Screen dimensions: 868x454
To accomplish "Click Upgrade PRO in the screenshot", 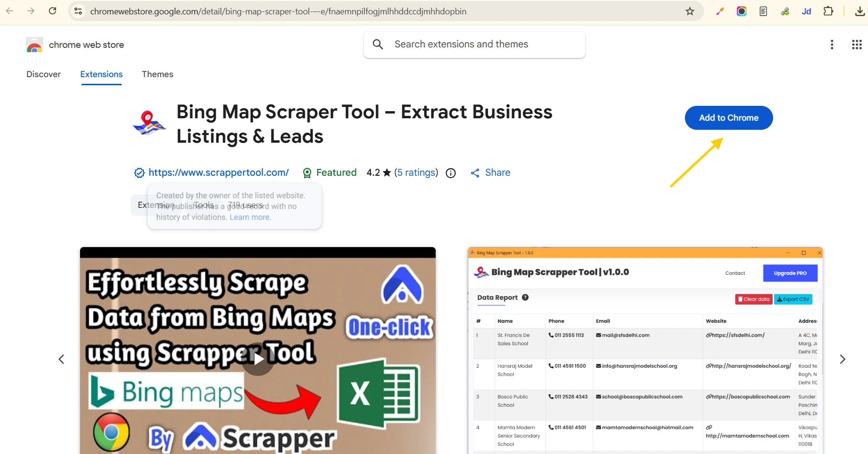I will 790,273.
